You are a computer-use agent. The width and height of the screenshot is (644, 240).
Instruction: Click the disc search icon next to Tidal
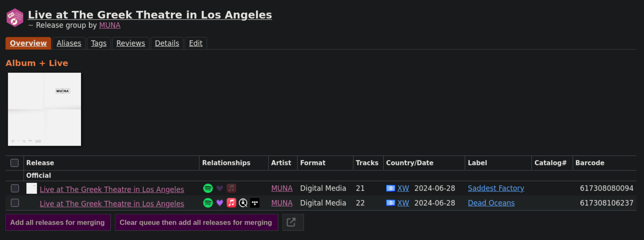click(x=243, y=203)
